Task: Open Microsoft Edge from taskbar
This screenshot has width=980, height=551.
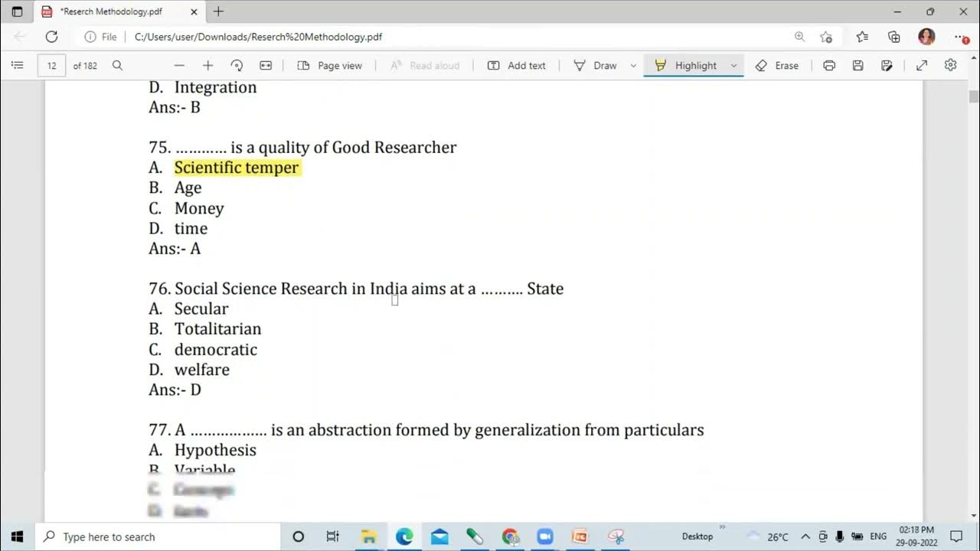Action: [404, 536]
